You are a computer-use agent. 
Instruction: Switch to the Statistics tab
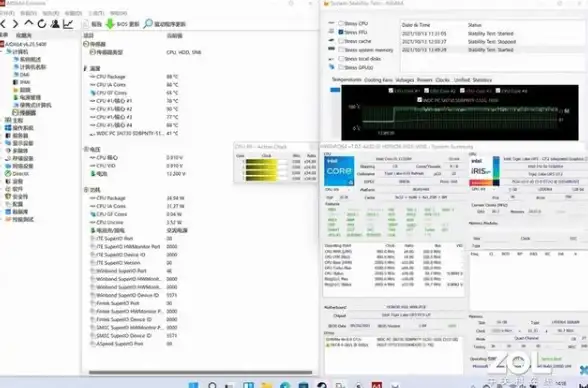(x=482, y=80)
